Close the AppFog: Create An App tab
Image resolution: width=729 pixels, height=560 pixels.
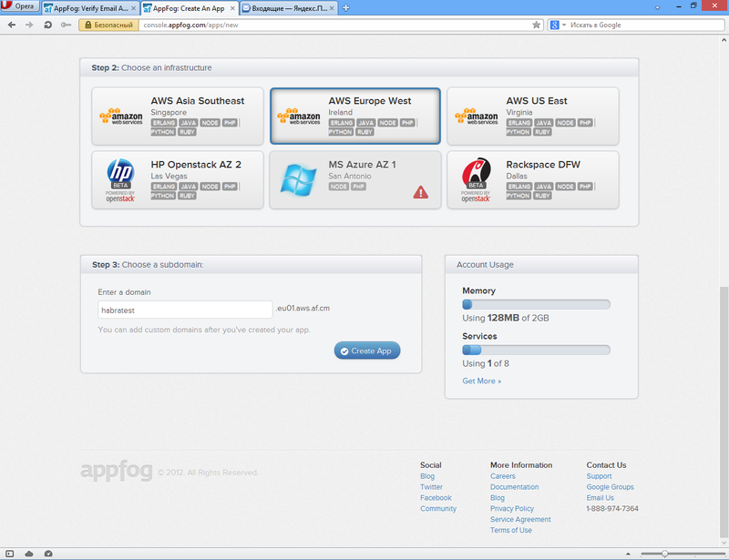[232, 8]
